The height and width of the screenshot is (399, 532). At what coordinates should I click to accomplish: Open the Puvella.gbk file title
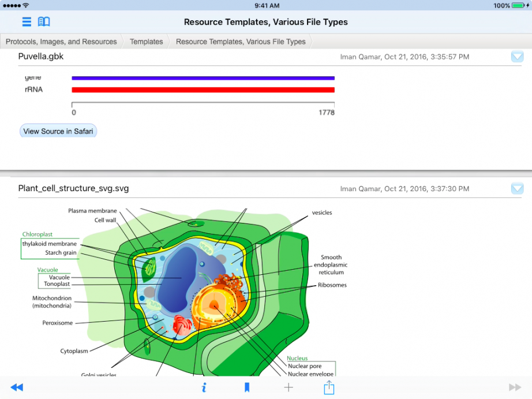pyautogui.click(x=41, y=57)
